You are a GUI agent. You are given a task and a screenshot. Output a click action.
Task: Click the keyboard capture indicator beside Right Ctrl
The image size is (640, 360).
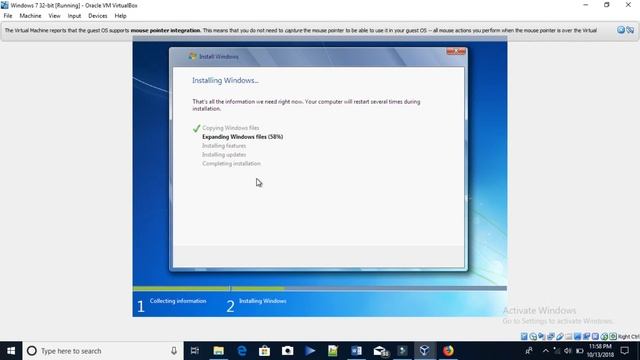click(x=613, y=337)
